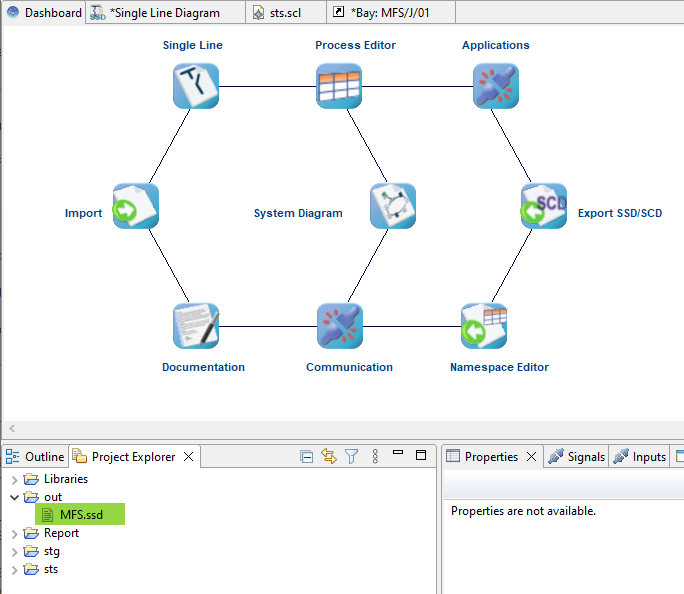
Task: Open the Project Explorer filter button
Action: (x=351, y=456)
